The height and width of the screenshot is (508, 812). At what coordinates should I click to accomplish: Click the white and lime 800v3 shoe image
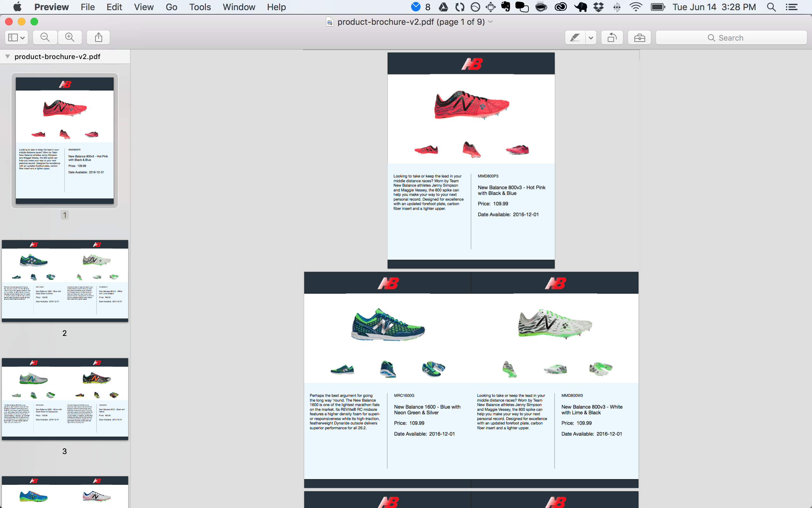click(x=555, y=324)
